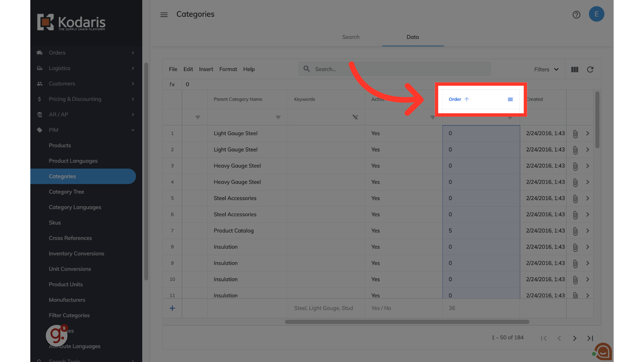Toggle Keywords column filter icon
Screen dimensions: 644x362
(x=355, y=117)
